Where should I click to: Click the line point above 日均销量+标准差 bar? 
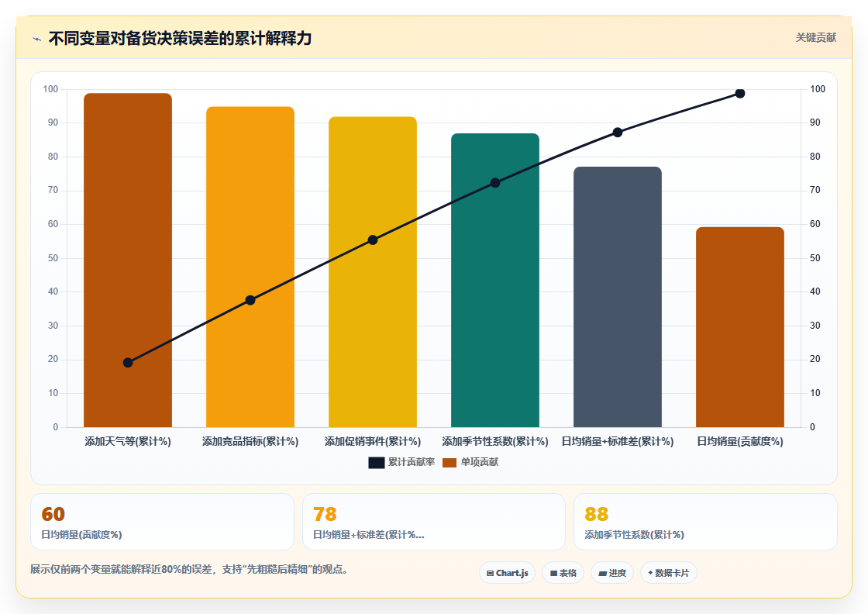pyautogui.click(x=618, y=133)
